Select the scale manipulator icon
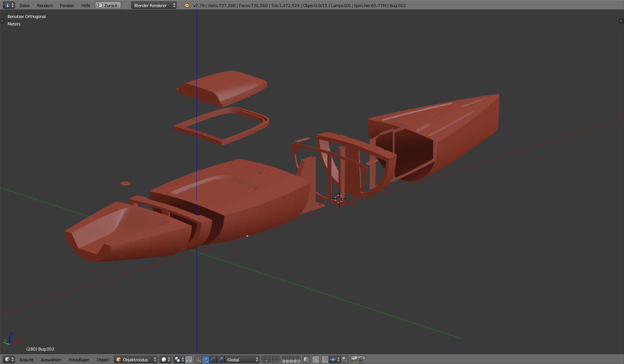Viewport: 624px width, 364px height. coord(220,360)
